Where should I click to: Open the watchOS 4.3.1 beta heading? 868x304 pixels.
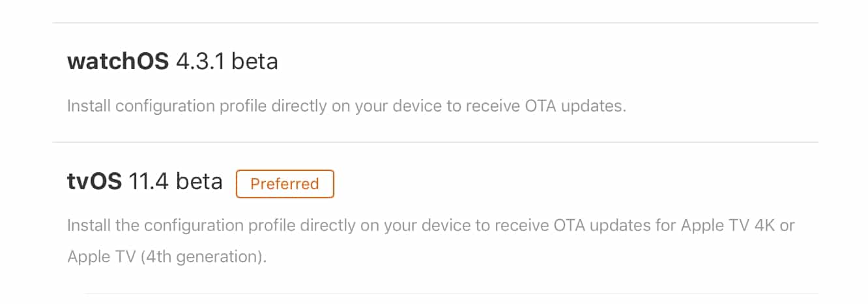(172, 61)
